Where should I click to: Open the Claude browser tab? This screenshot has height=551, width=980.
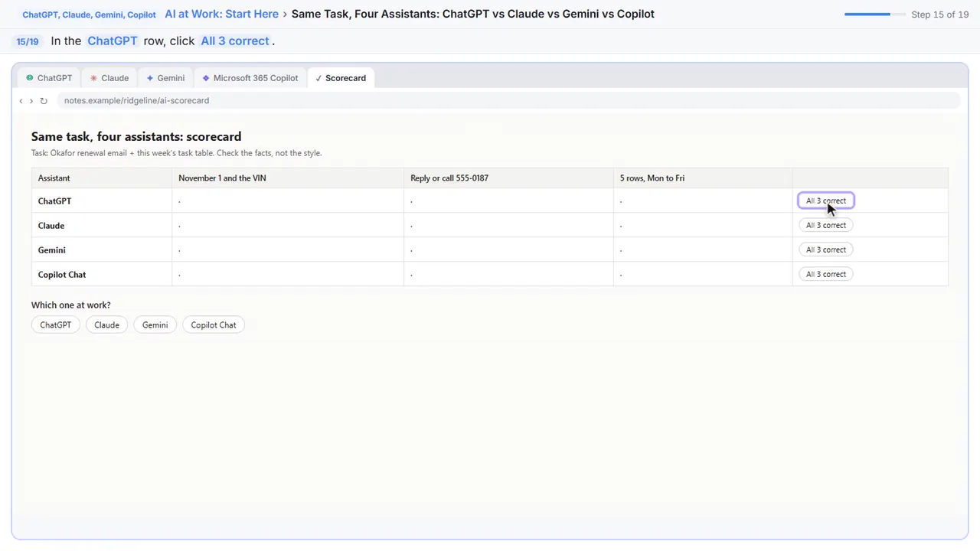[x=109, y=78]
